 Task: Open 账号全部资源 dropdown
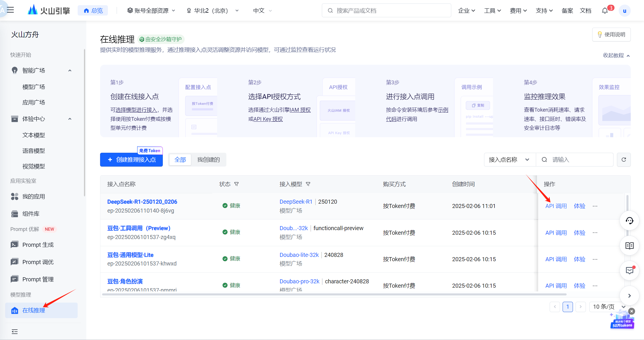[x=151, y=11]
